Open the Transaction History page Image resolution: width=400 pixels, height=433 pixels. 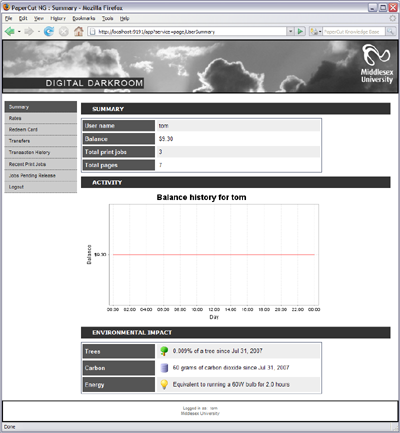tap(41, 152)
